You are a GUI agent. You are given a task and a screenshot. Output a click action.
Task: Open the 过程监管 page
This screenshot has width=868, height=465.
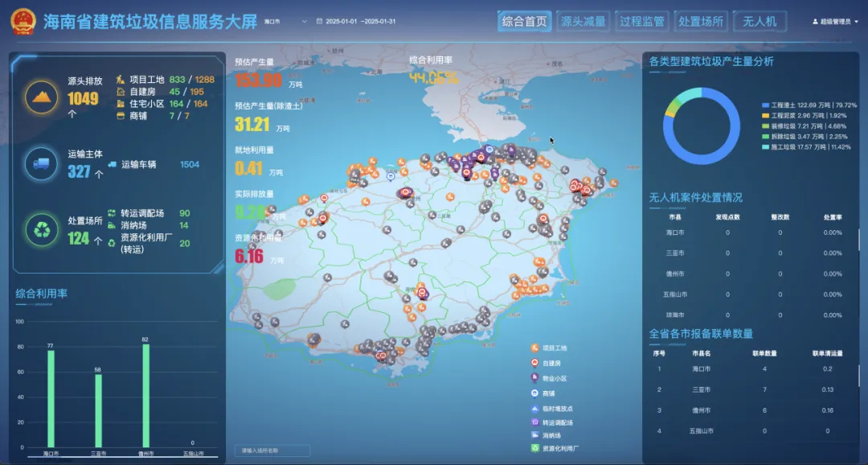pyautogui.click(x=642, y=22)
